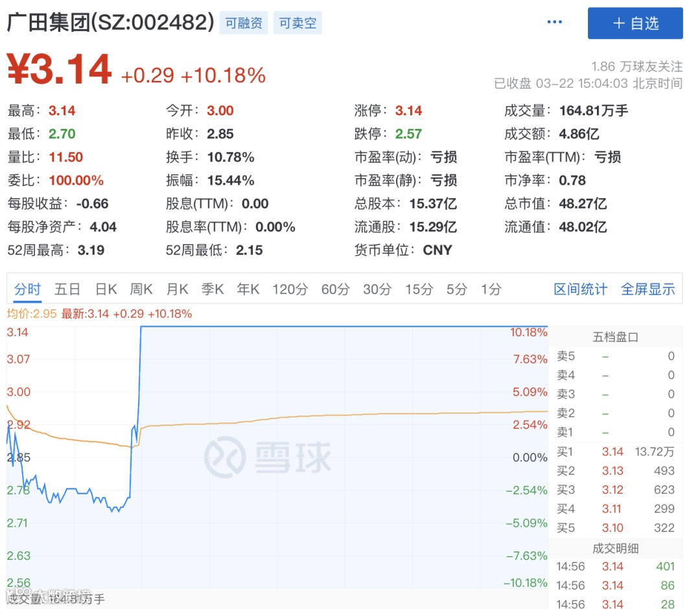Click the 流通值 value 48.02亿
This screenshot has width=700, height=609.
[583, 227]
